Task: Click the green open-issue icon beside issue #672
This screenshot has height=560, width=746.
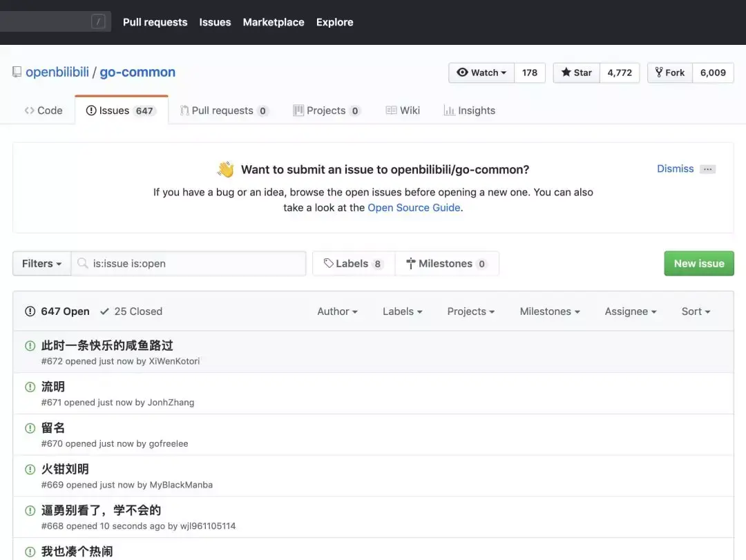Action: point(30,345)
